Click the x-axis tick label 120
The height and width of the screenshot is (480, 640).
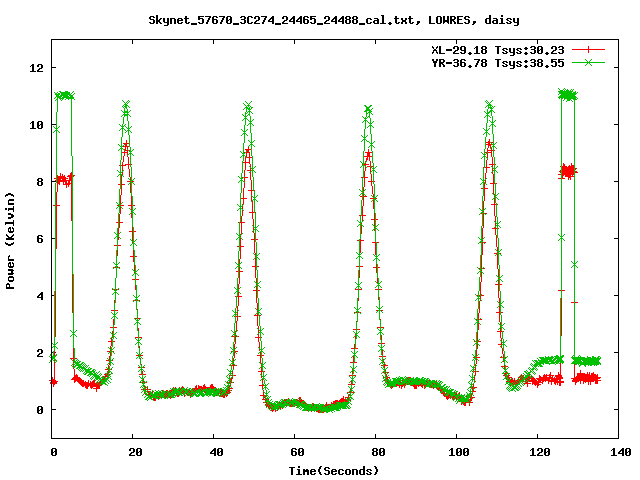pos(540,452)
